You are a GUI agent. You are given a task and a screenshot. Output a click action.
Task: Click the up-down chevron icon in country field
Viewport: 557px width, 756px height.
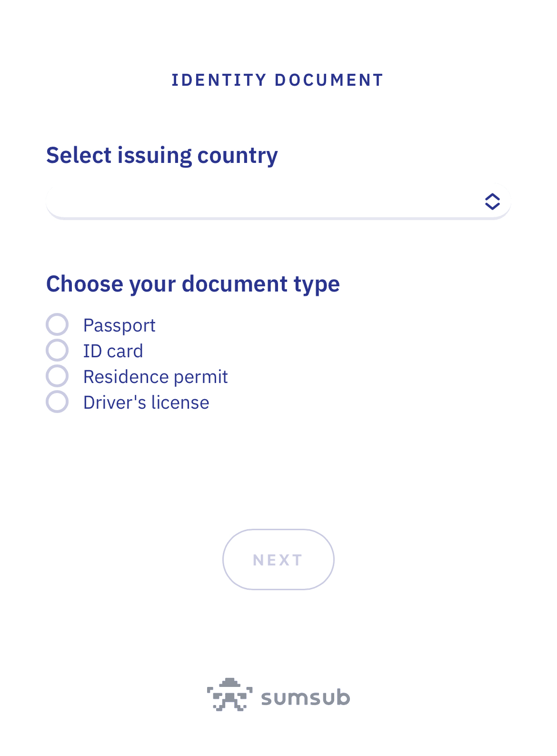point(492,202)
